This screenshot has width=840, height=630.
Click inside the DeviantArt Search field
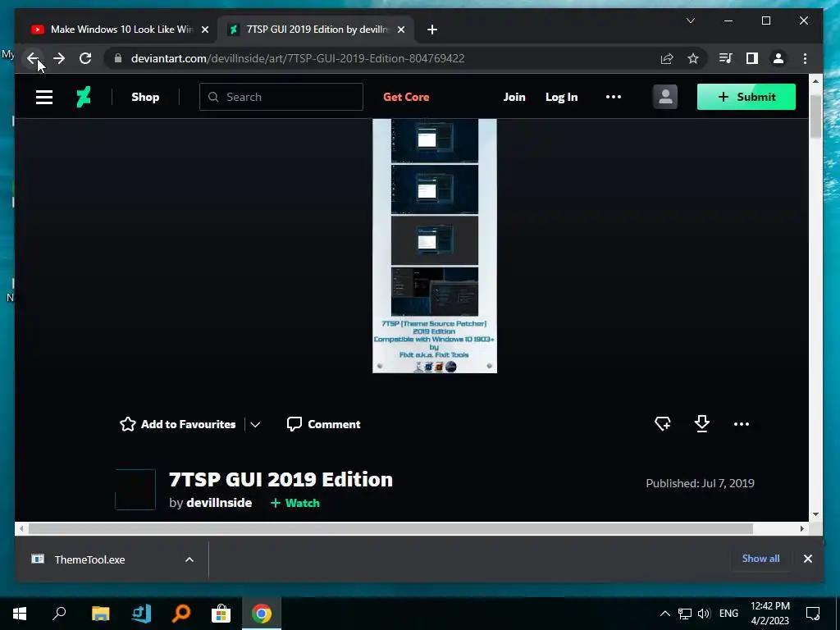point(281,97)
